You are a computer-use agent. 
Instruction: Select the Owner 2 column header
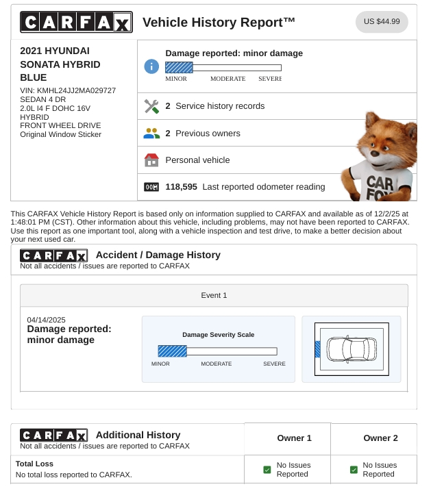click(x=380, y=438)
